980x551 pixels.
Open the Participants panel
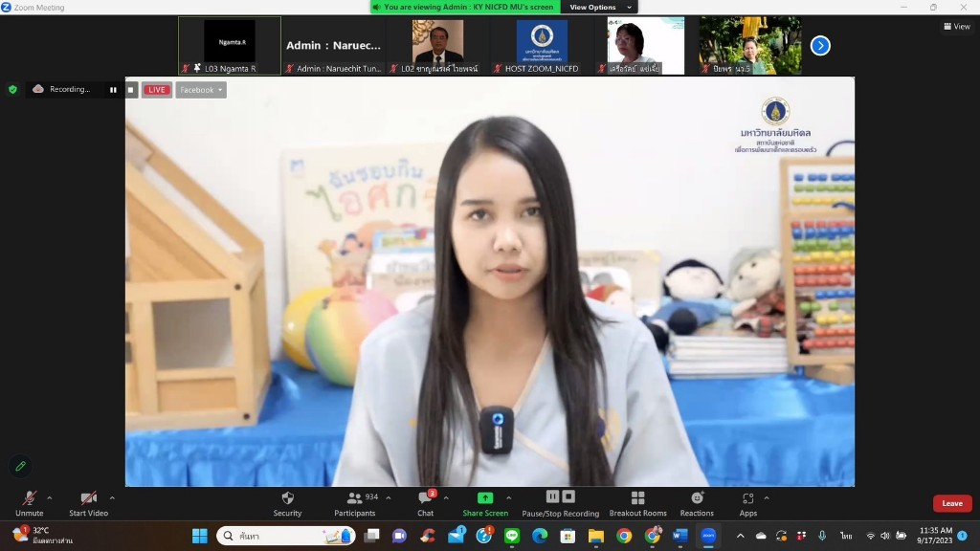tap(354, 503)
